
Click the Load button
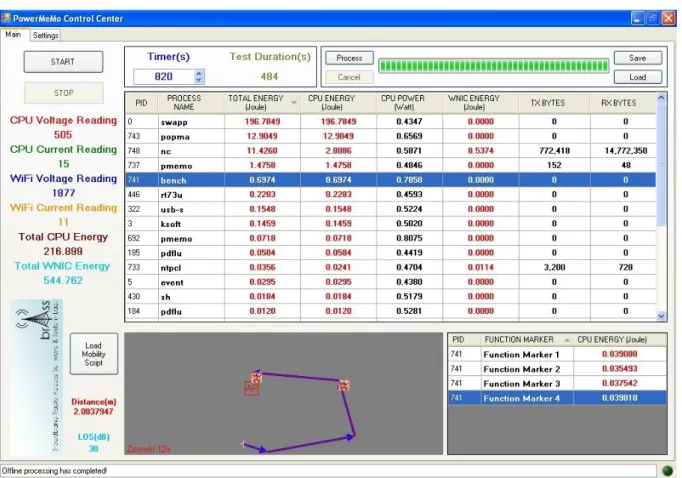[638, 77]
